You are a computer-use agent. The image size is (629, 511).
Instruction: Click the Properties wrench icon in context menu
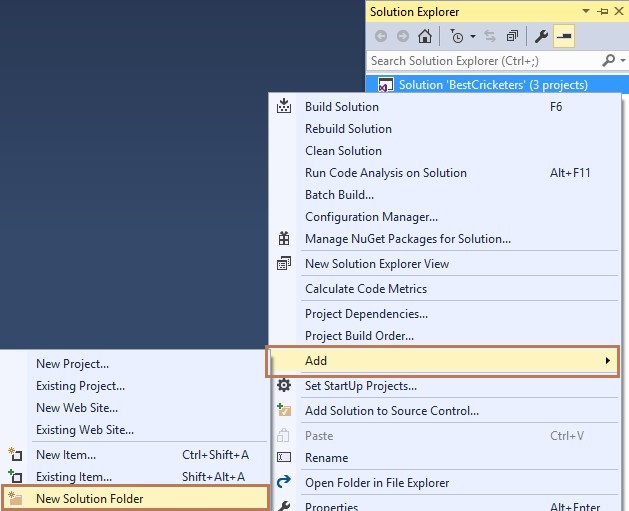tap(284, 506)
